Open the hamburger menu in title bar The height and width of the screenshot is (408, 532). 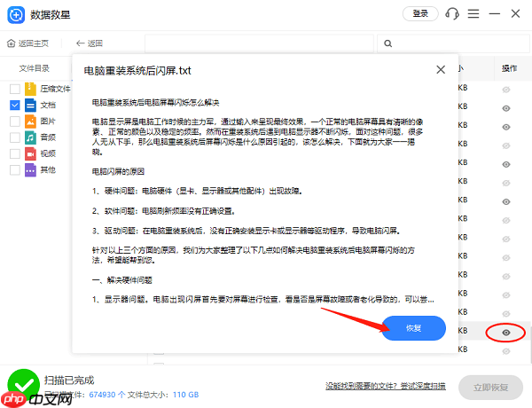pos(474,13)
